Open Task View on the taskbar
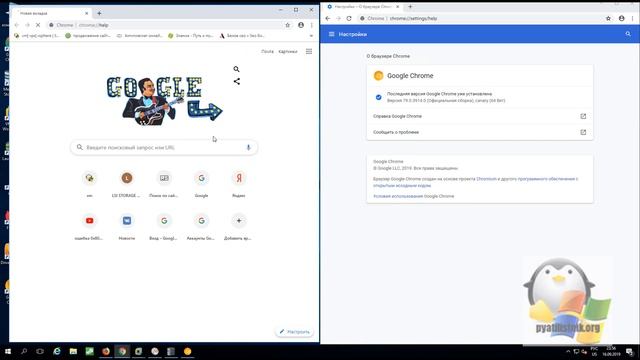The image size is (640, 360). click(40, 351)
